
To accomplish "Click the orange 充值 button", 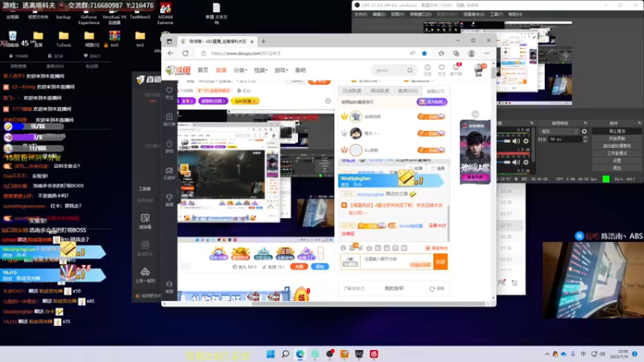I will (299, 267).
